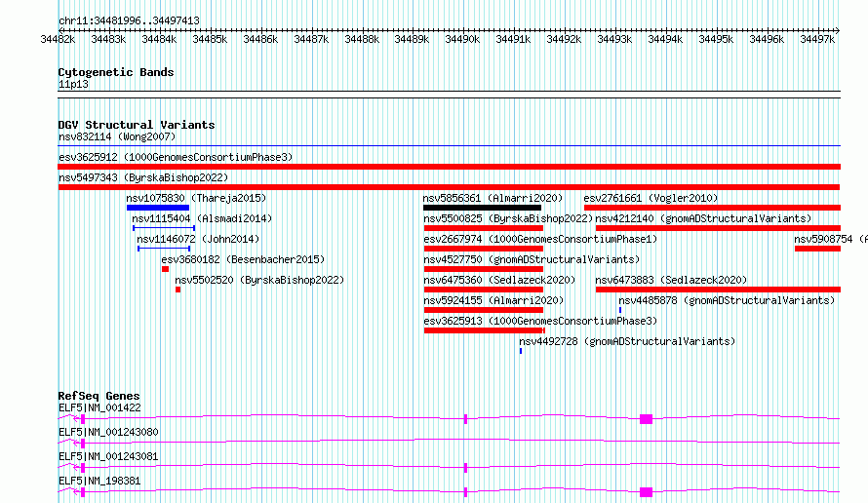This screenshot has height=503, width=868.
Task: Click nsv6475360 (Sedlazeck2020) label
Action: (x=499, y=280)
